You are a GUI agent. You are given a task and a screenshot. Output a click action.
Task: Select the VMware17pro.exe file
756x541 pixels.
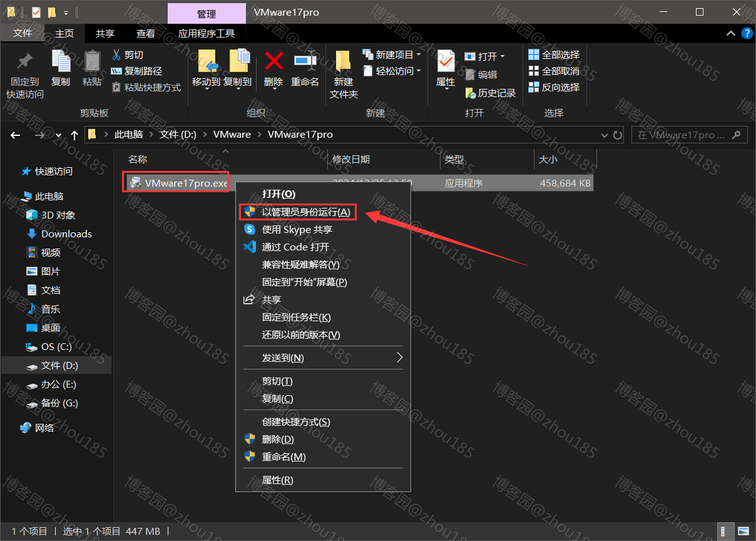click(x=186, y=183)
